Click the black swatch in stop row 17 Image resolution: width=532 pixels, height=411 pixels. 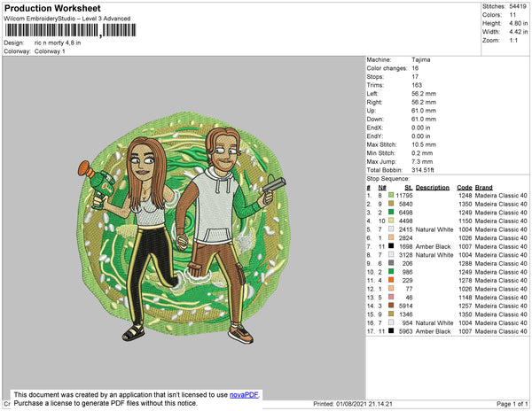point(391,331)
